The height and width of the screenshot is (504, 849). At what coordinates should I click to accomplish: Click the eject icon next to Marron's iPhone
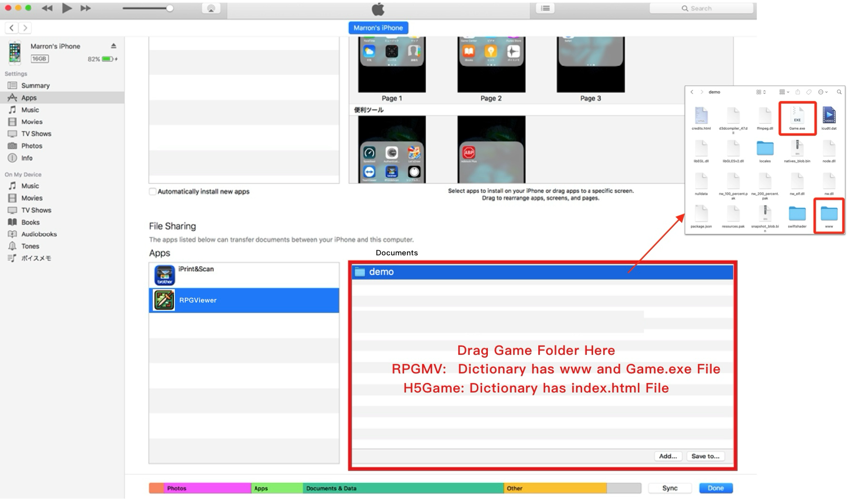pos(113,46)
